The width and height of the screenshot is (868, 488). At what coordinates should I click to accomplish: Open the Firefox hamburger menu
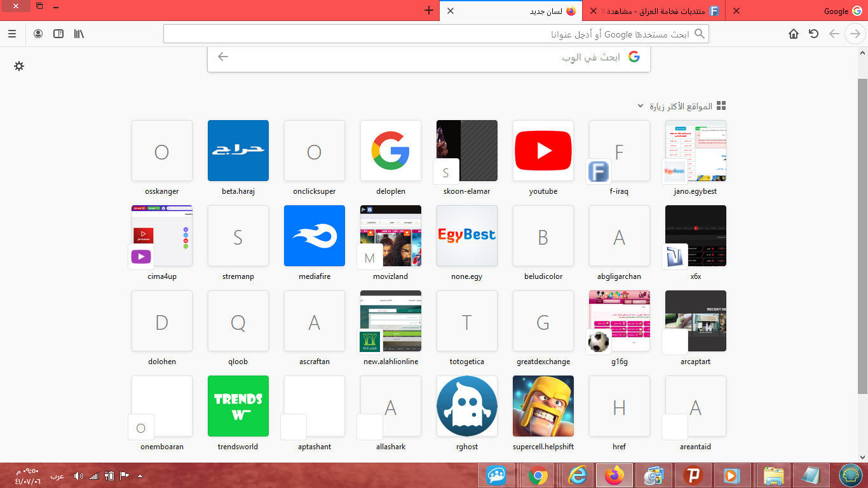(x=12, y=34)
